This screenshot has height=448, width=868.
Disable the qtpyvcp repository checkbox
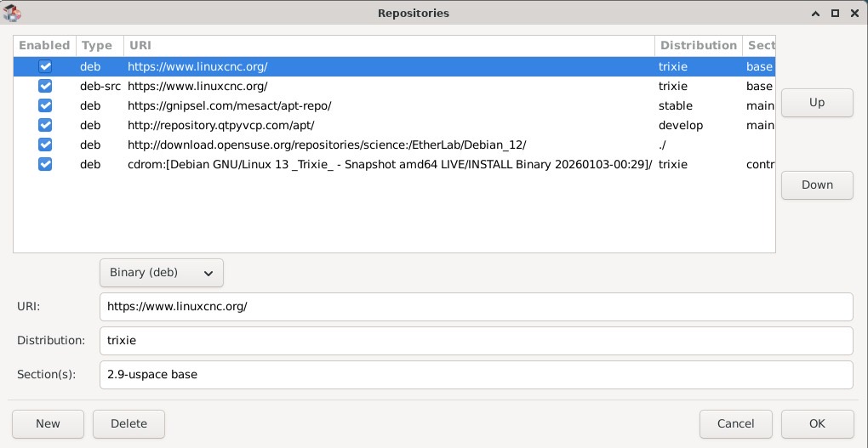pos(45,125)
